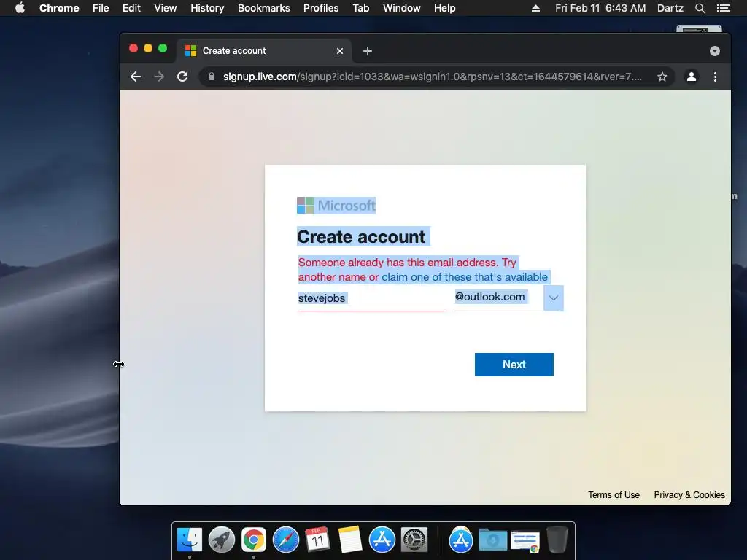Select the Create account tab

tap(264, 51)
